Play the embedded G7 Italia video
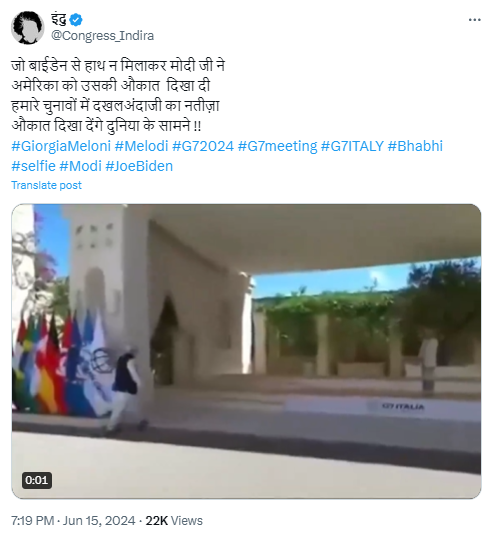493x535 pixels. (x=246, y=351)
